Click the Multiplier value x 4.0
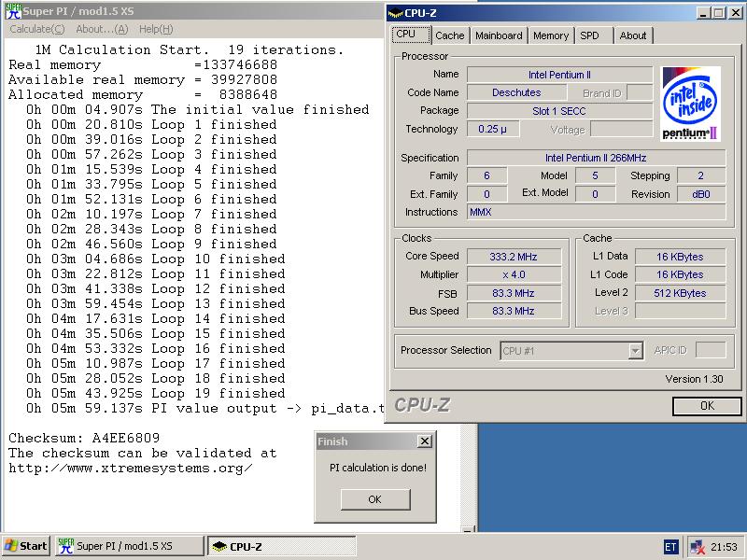The width and height of the screenshot is (747, 560). click(x=514, y=274)
